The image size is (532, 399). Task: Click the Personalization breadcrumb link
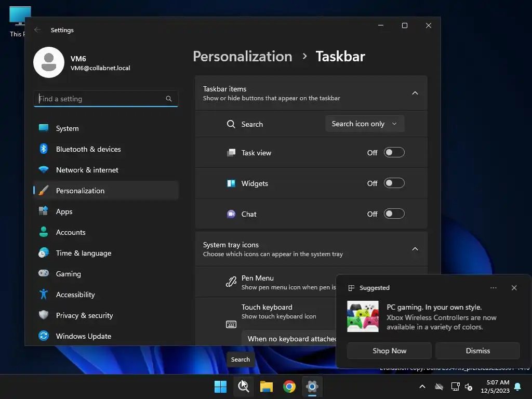coord(243,56)
